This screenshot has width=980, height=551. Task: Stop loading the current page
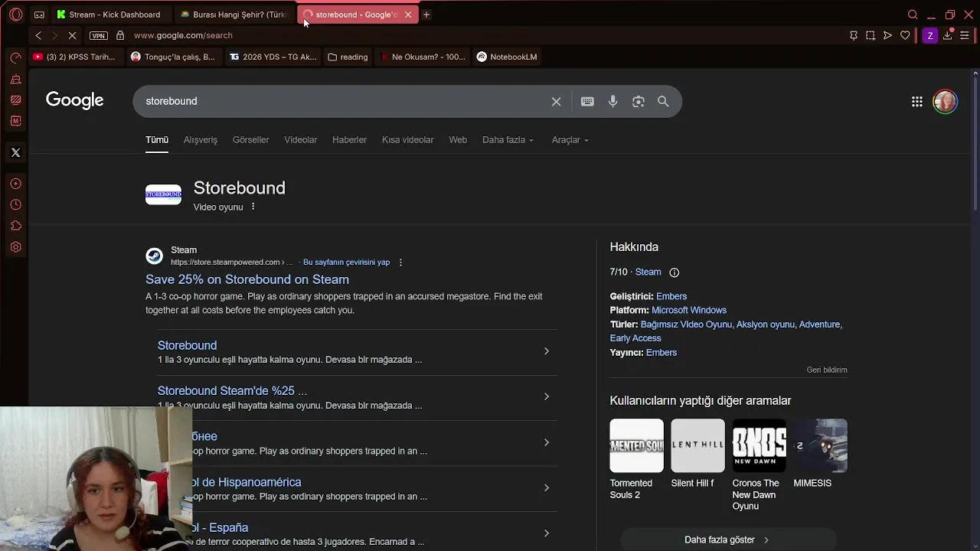(71, 35)
